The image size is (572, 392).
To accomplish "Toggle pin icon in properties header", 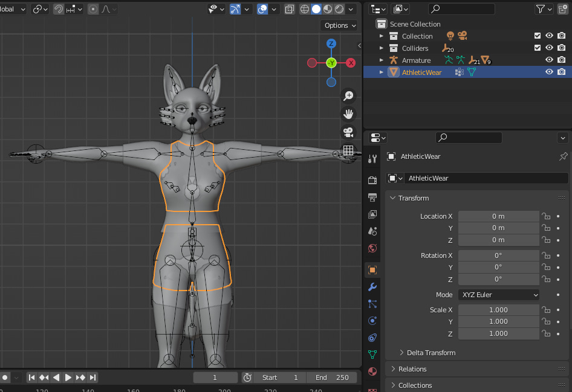I will (564, 156).
